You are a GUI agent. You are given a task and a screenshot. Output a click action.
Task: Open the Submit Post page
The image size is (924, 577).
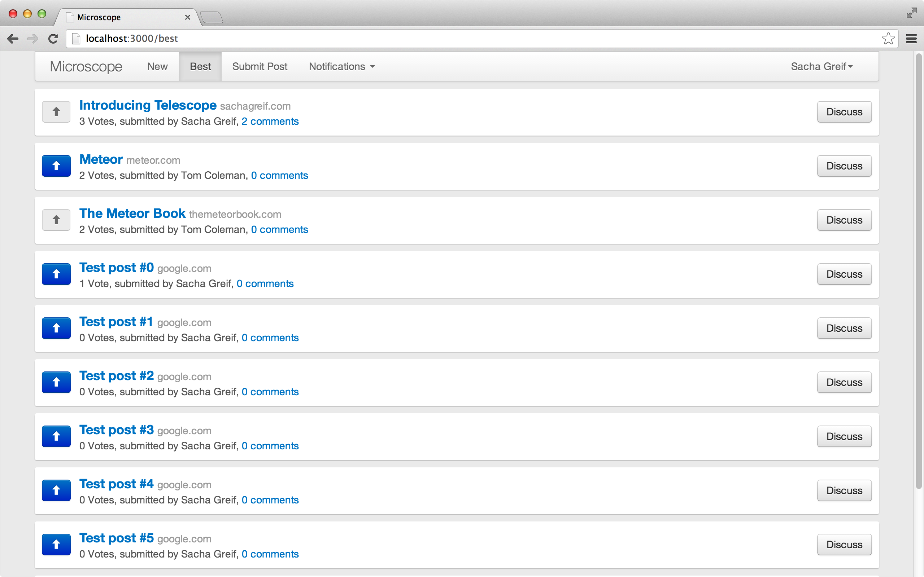tap(260, 66)
